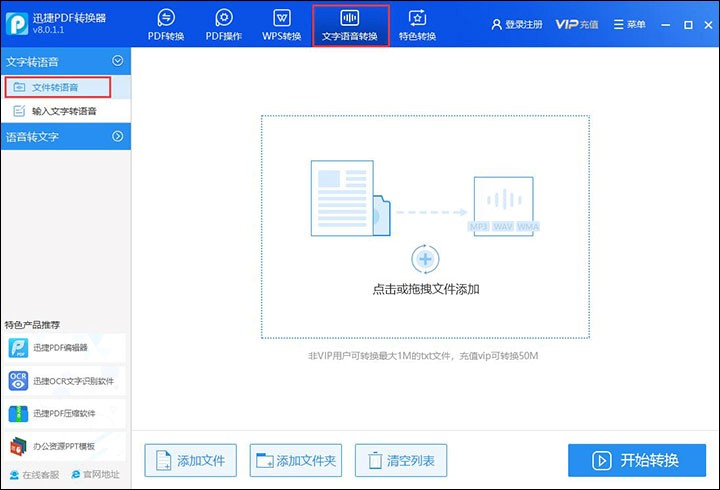Click the non-VIP 1M txt limit notice
Viewport: 720px width, 490px height.
[423, 356]
